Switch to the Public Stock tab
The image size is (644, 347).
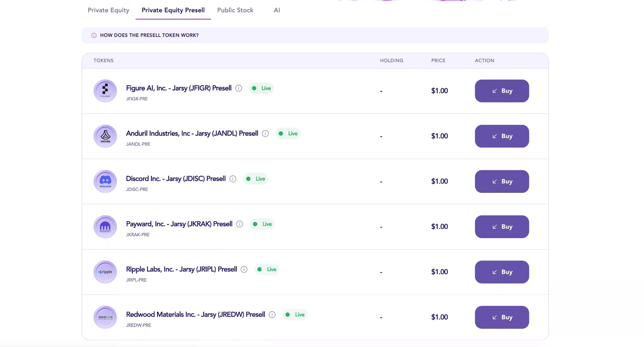[235, 10]
